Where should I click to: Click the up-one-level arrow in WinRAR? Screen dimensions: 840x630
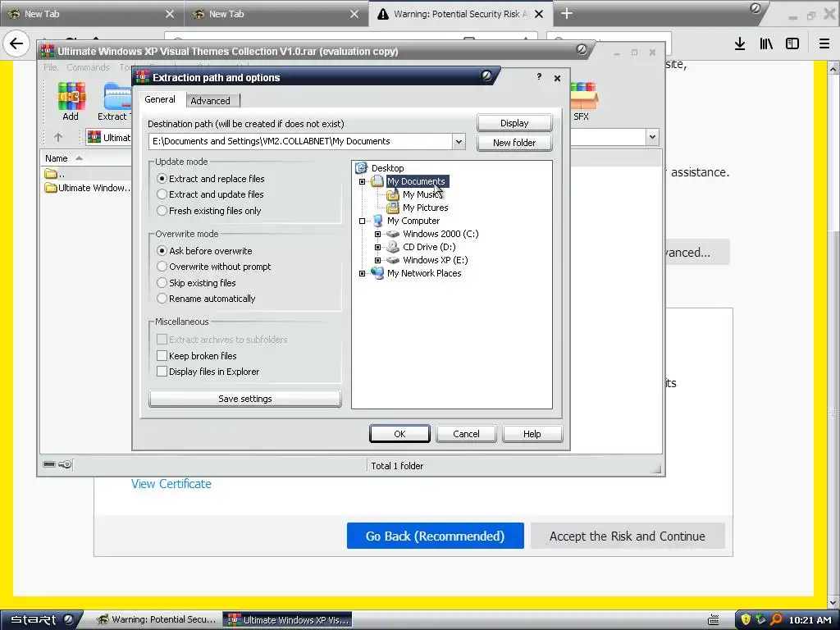58,137
